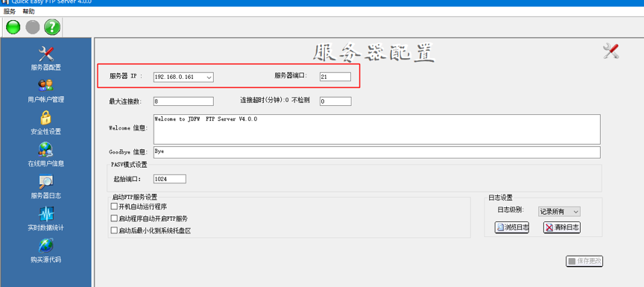Click the tools icon at the panel's top right
The width and height of the screenshot is (644, 287).
pos(610,51)
